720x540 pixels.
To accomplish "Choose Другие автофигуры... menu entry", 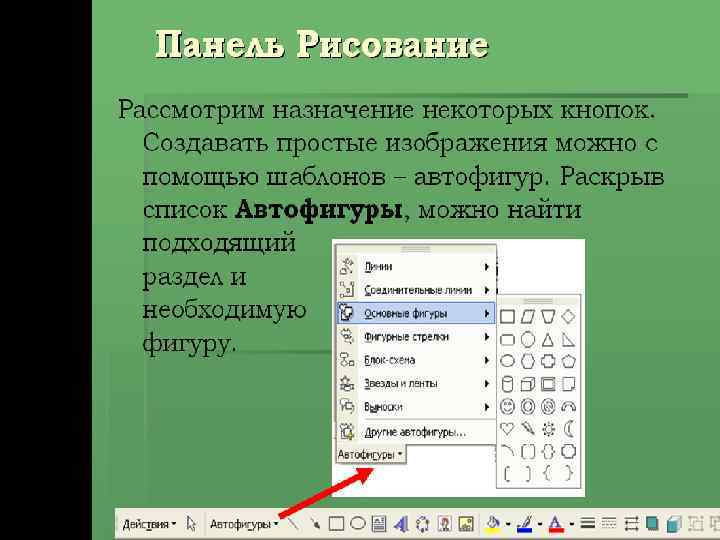I will tap(416, 432).
